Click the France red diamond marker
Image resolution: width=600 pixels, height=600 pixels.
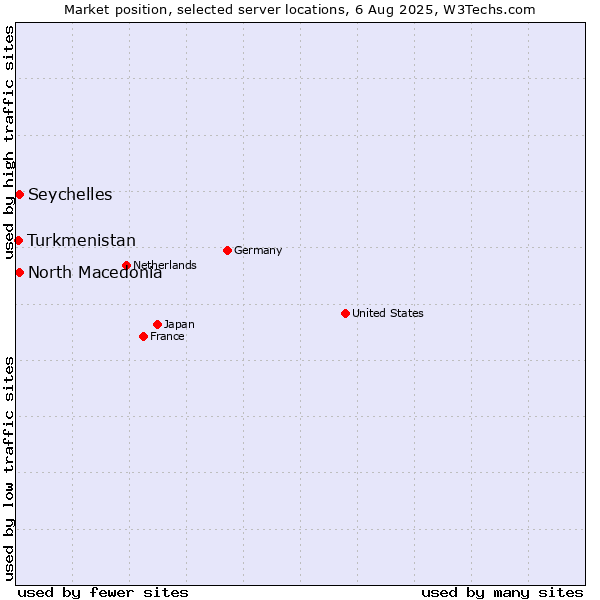click(143, 337)
